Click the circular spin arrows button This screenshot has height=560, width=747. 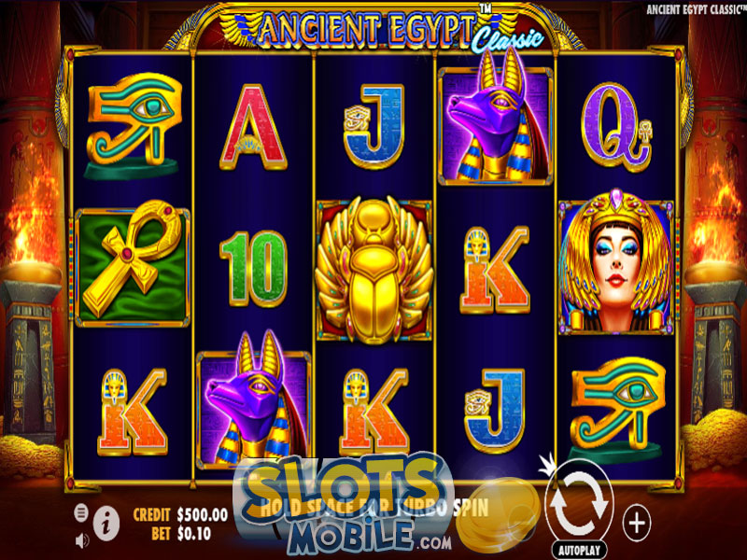579,506
